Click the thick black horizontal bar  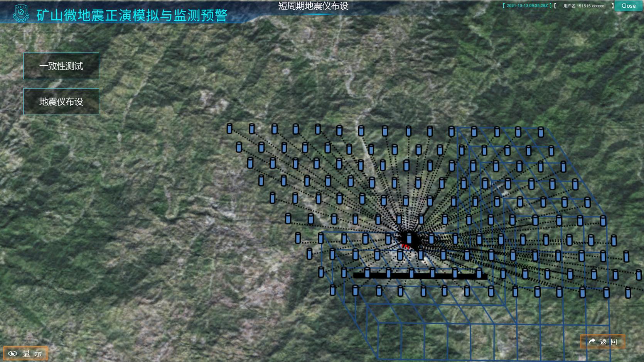point(420,276)
